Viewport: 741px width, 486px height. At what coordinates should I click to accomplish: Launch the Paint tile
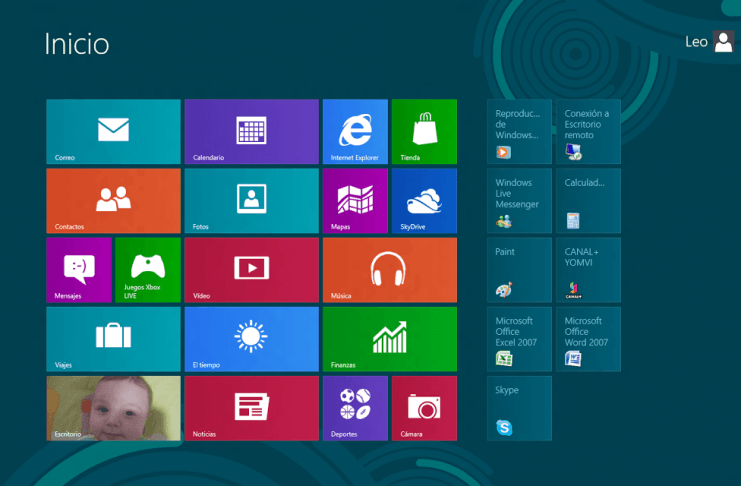pos(519,270)
